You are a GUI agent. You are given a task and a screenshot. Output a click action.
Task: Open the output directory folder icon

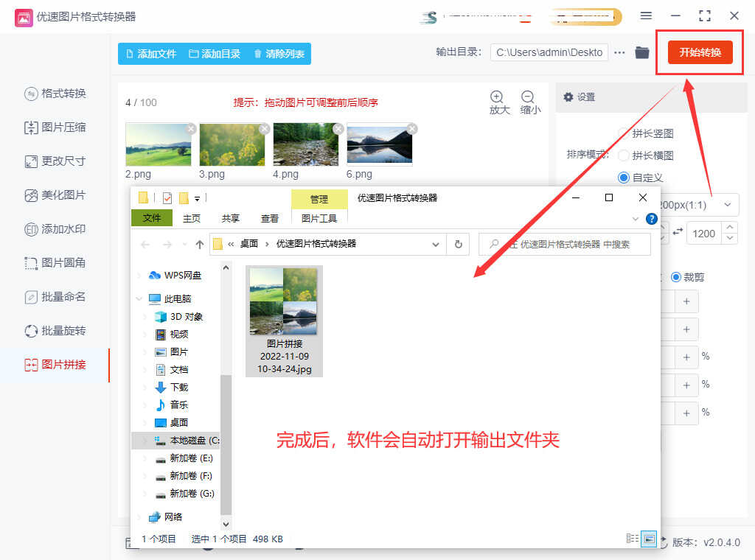[x=642, y=52]
